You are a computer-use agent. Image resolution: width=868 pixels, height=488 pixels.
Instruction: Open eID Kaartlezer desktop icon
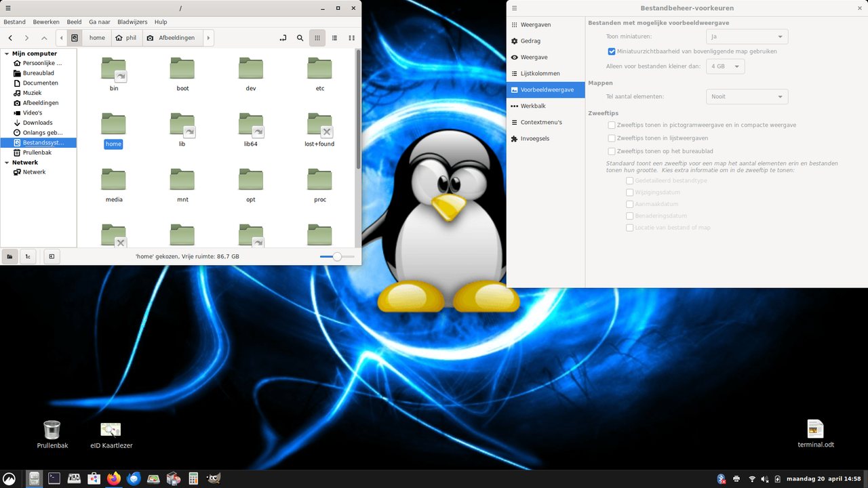(x=111, y=434)
